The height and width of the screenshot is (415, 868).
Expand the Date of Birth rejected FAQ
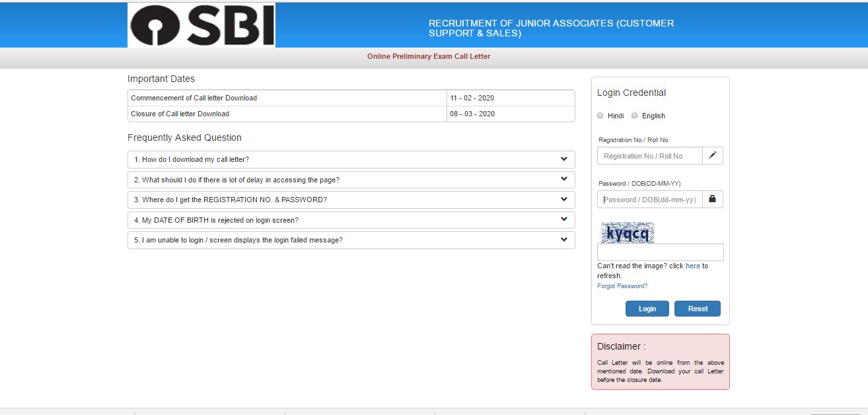pos(351,220)
